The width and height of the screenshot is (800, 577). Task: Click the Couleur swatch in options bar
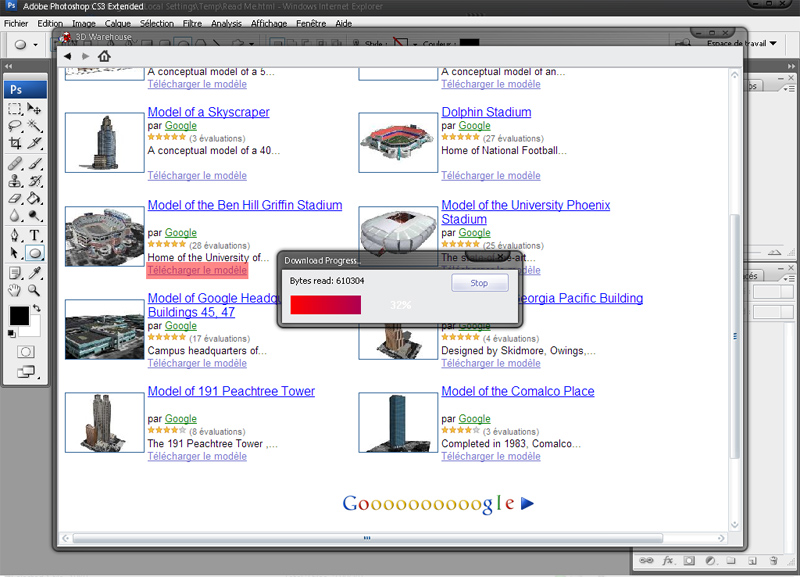point(469,43)
